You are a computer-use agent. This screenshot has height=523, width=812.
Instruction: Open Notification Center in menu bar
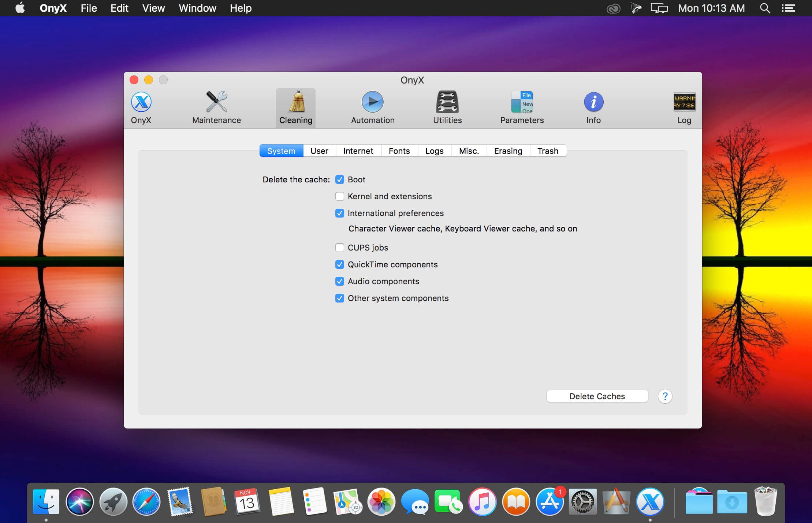pyautogui.click(x=788, y=8)
